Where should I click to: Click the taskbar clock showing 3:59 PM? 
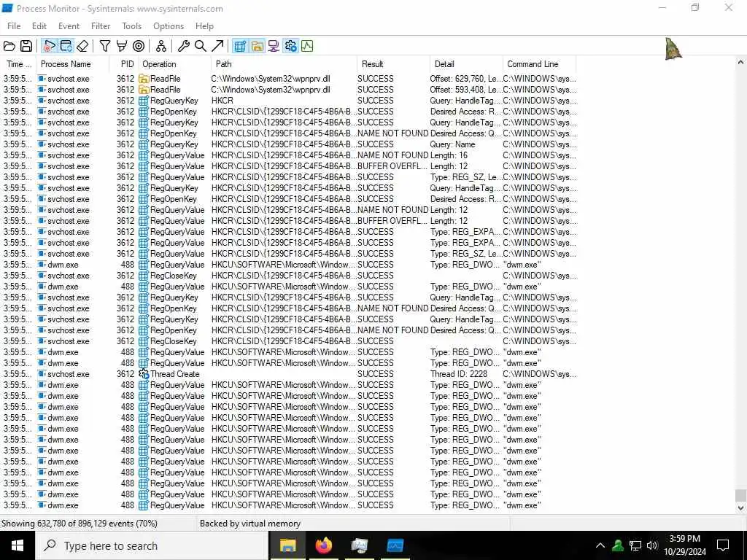click(685, 545)
